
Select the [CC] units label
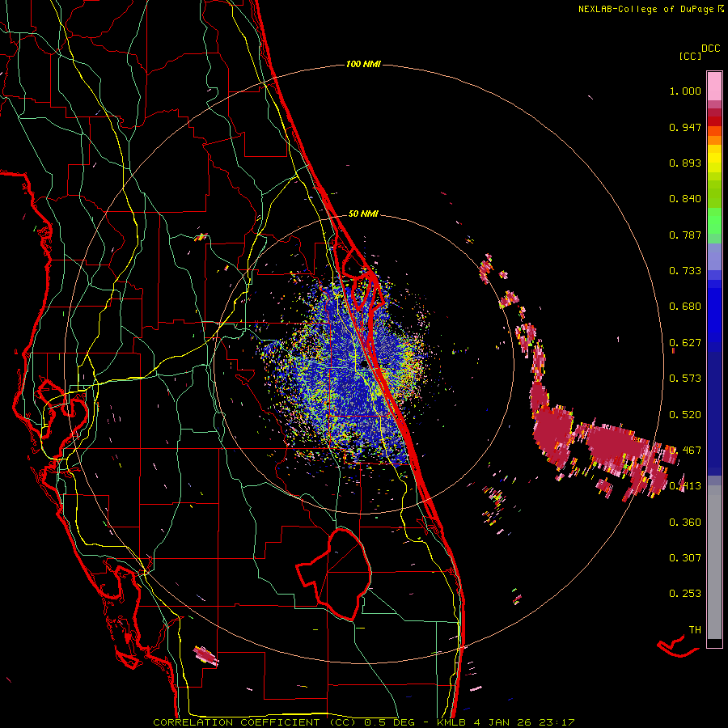690,56
